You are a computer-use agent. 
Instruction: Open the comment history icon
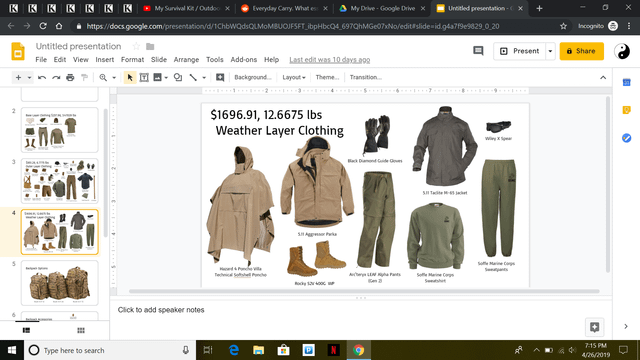click(x=478, y=51)
